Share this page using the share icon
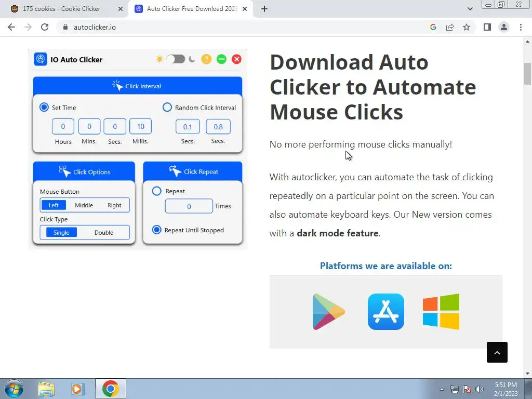532x399 pixels. 450,27
